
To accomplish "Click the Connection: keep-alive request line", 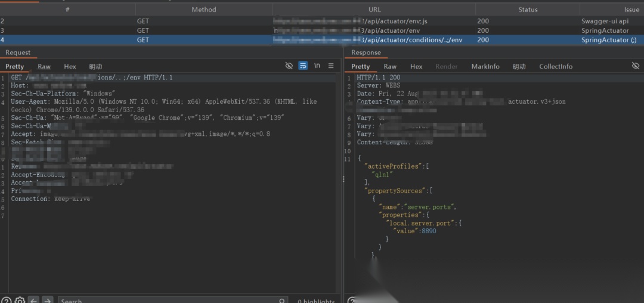I will coord(51,199).
